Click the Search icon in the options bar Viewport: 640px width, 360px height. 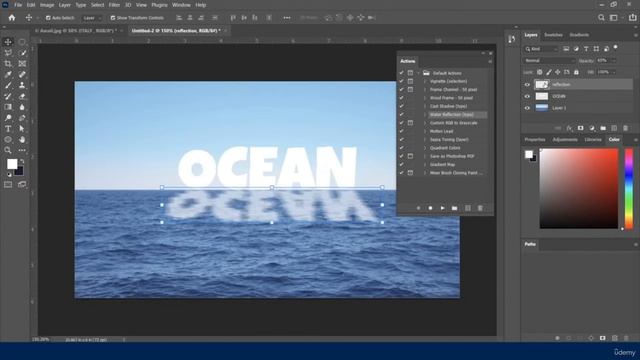[601, 18]
